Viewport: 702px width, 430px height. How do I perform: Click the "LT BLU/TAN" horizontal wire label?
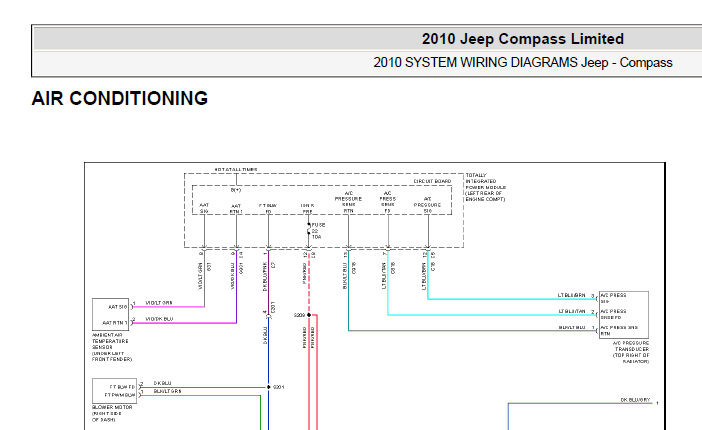click(x=572, y=311)
